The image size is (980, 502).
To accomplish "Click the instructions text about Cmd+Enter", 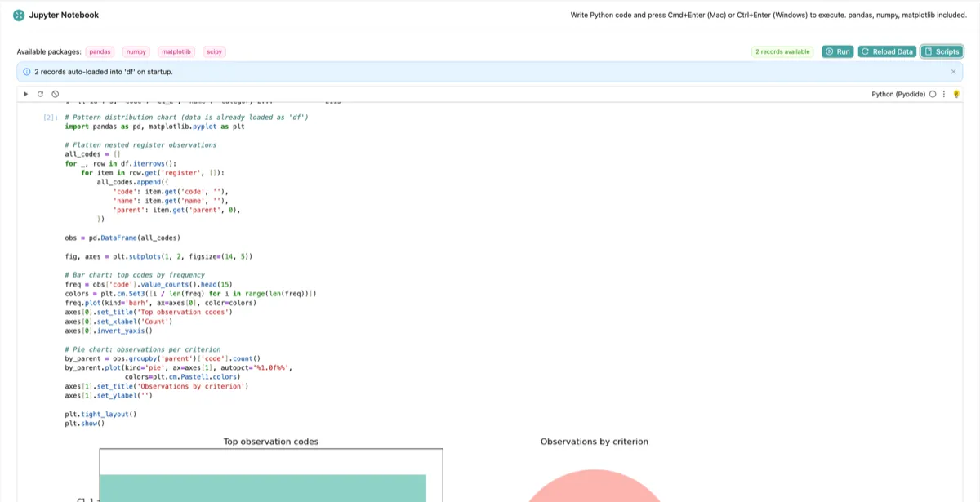I will tap(768, 16).
